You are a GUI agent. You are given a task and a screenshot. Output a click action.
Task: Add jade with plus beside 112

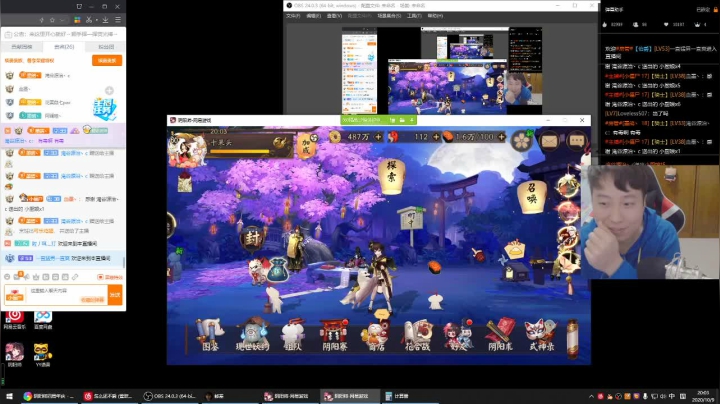click(436, 137)
